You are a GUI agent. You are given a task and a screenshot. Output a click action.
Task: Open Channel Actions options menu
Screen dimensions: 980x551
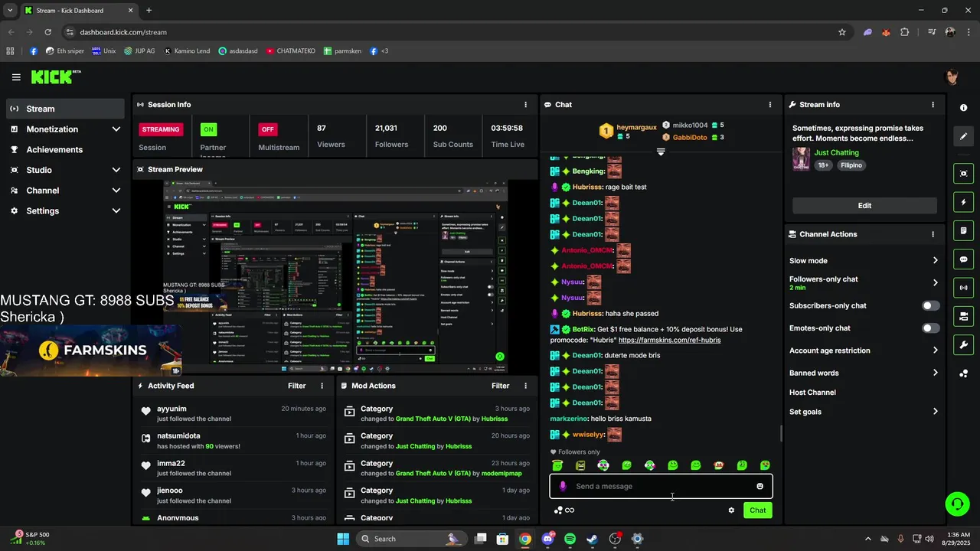(x=933, y=234)
